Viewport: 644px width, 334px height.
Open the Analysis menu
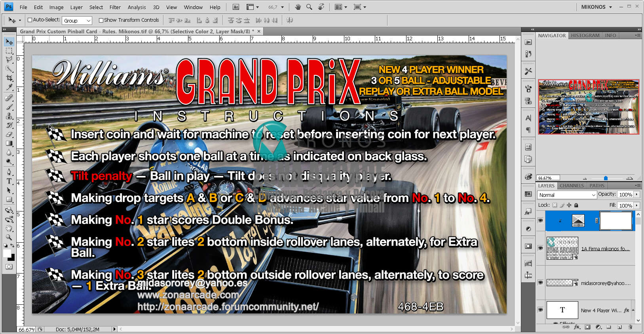click(137, 7)
